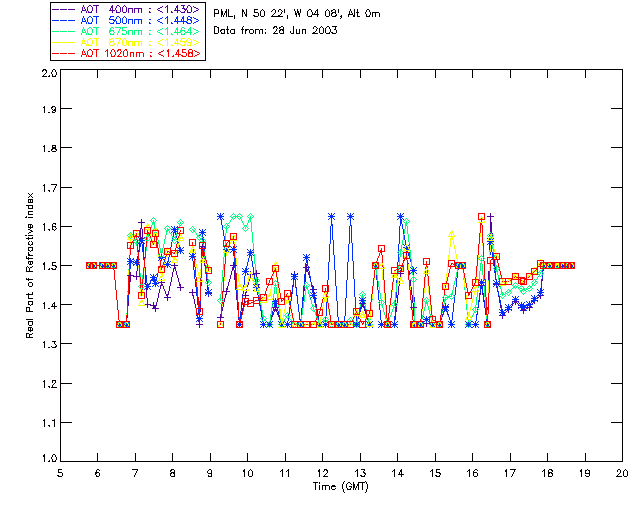Click the y-axis label 1.4
This screenshot has width=640, height=512.
(x=49, y=305)
